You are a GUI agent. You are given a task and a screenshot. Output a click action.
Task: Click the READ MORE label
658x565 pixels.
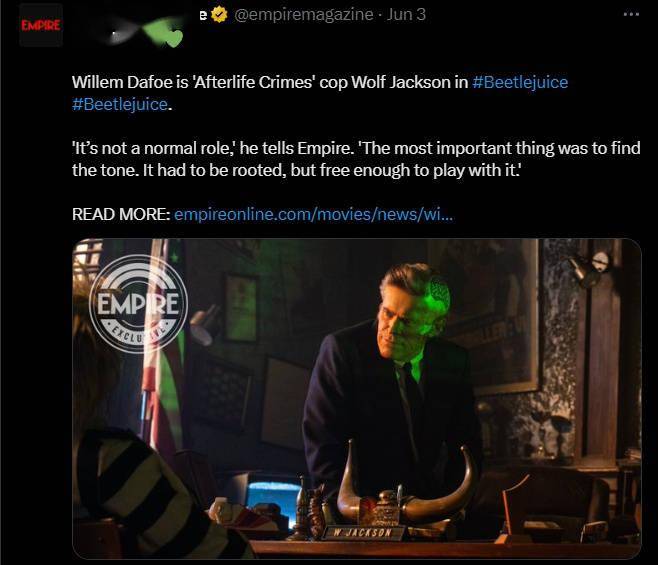pos(121,214)
